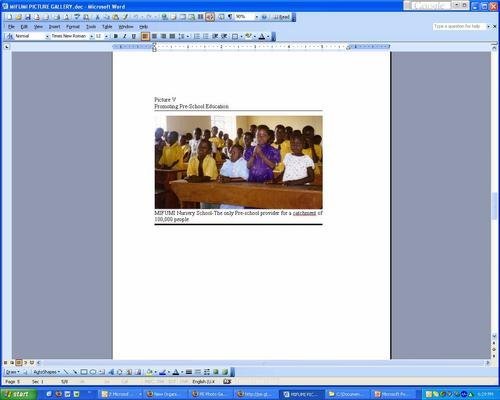Open the Window menu
The image size is (500, 400).
[x=126, y=27]
